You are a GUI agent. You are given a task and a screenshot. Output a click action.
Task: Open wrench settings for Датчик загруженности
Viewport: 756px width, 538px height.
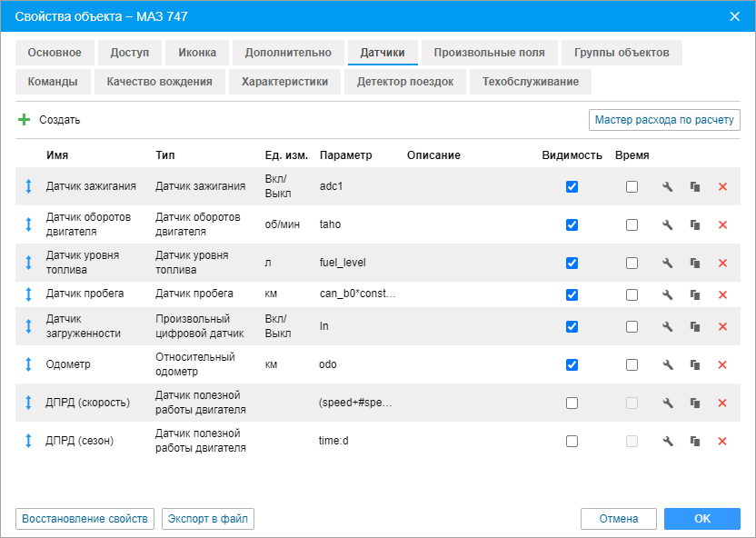tap(667, 326)
